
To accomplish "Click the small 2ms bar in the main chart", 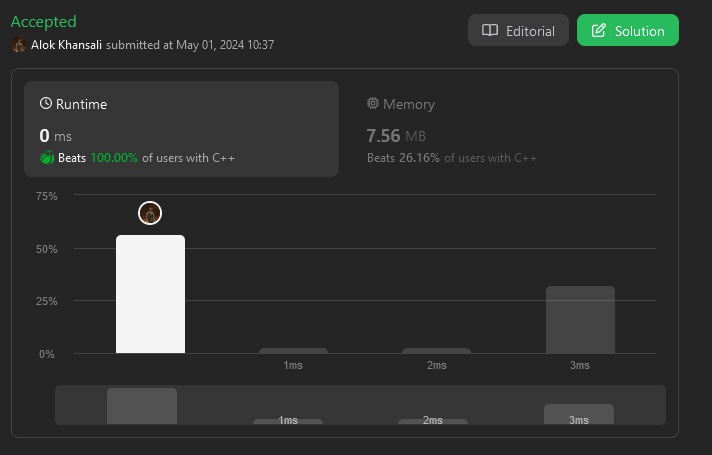I will coord(436,351).
